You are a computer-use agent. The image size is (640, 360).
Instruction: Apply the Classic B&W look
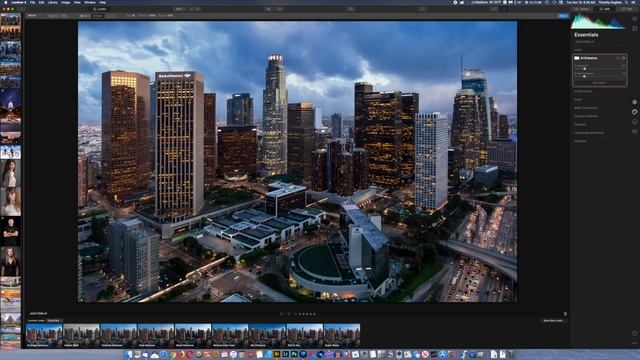[x=81, y=336]
